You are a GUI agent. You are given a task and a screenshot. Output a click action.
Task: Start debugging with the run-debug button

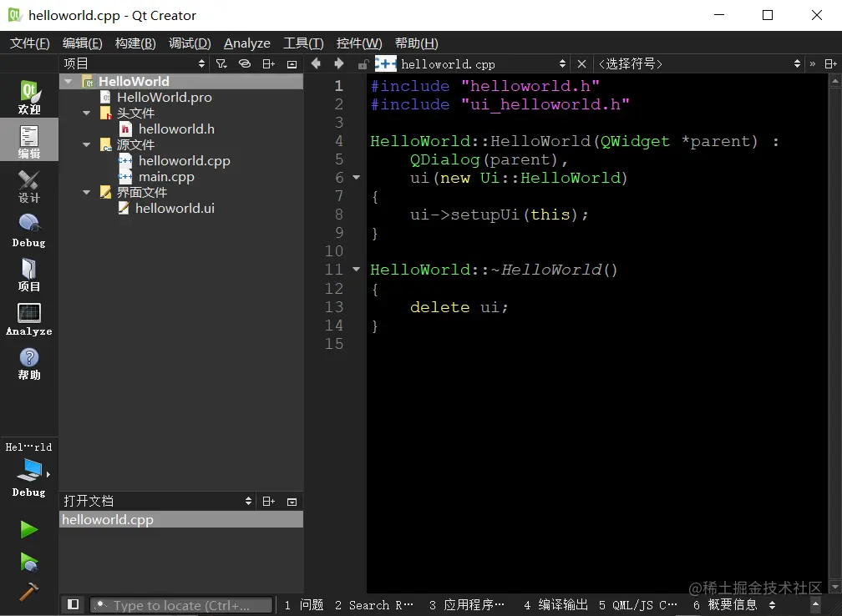click(29, 562)
